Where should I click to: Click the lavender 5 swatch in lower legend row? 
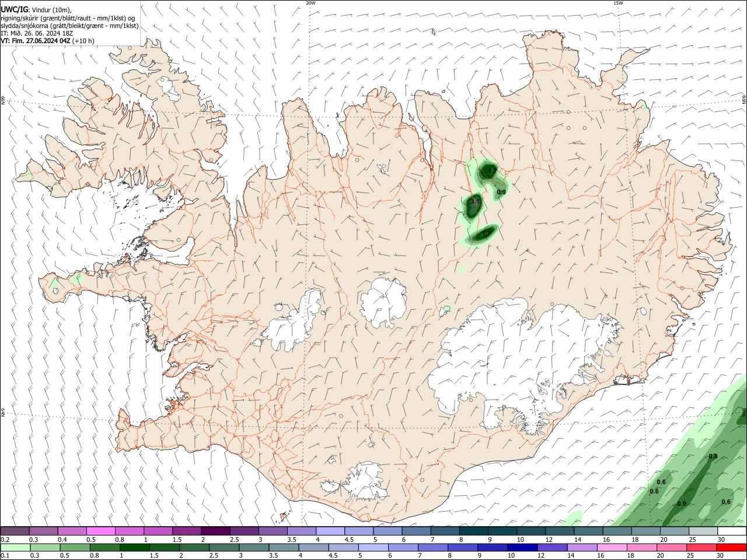coord(373,547)
